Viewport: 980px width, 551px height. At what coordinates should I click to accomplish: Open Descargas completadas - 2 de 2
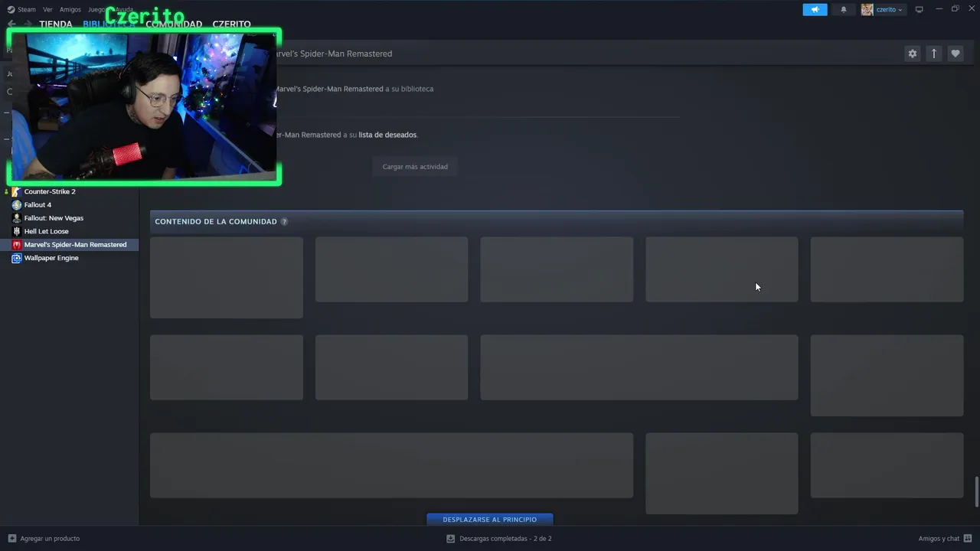tap(505, 539)
